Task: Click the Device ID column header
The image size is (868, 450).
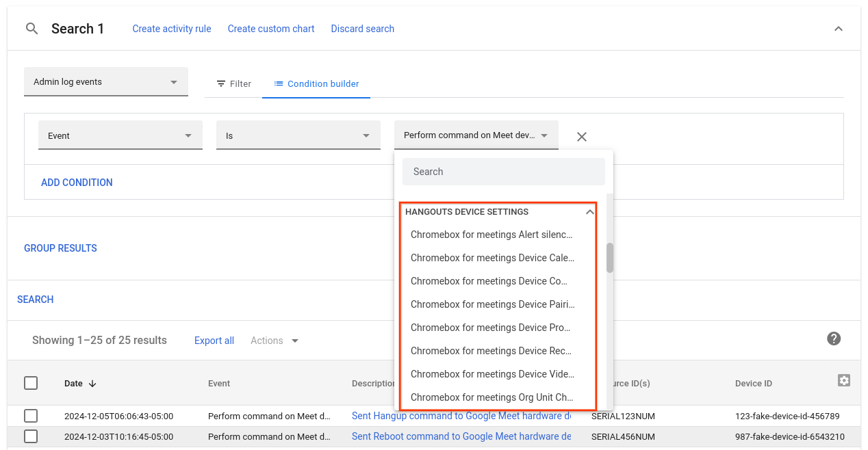Action: [754, 384]
